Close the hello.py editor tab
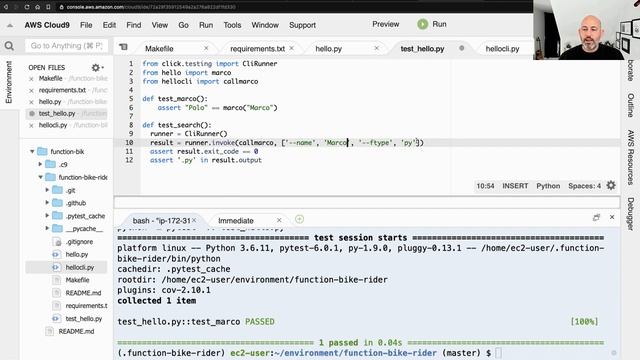 (376, 48)
